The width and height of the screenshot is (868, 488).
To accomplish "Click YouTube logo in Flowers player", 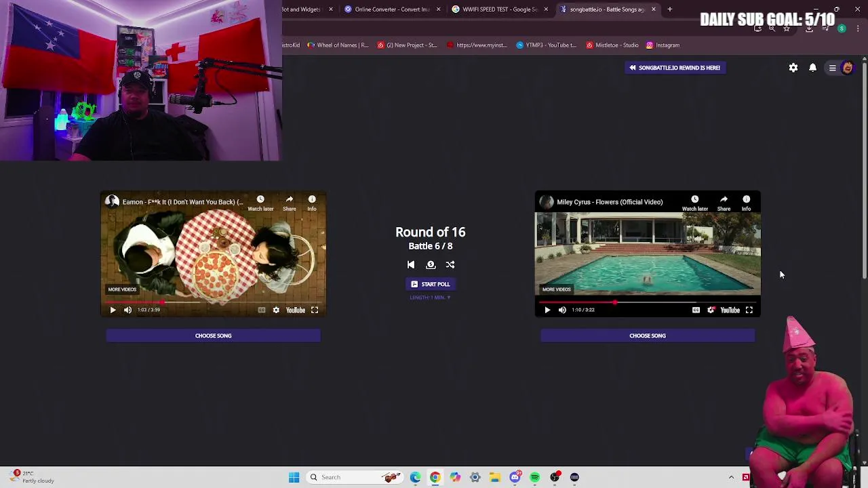I will point(730,310).
